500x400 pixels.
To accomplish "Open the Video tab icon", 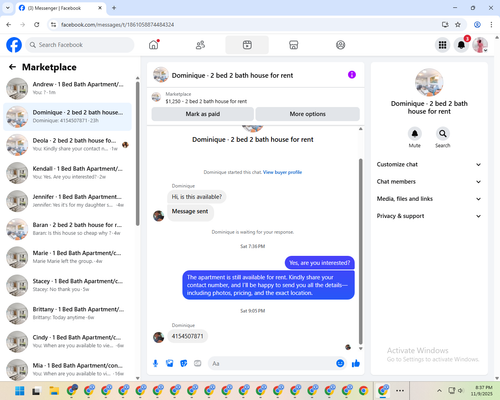I will pos(247,45).
